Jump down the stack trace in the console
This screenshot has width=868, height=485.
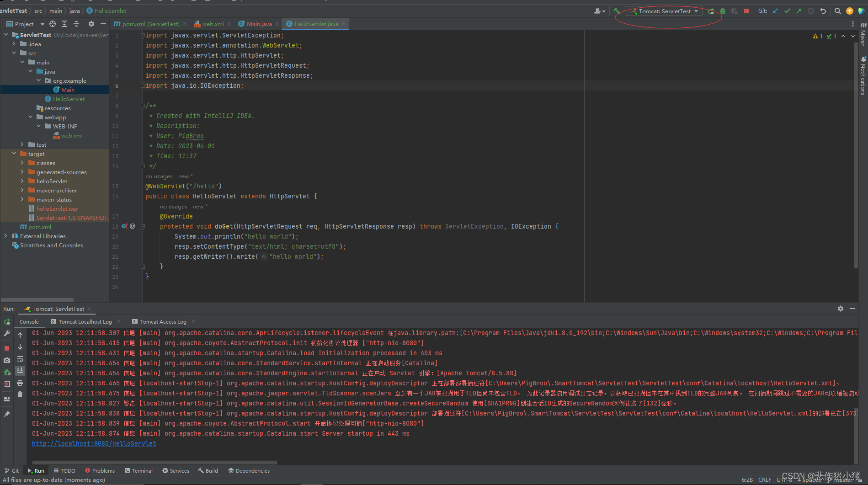tap(20, 347)
